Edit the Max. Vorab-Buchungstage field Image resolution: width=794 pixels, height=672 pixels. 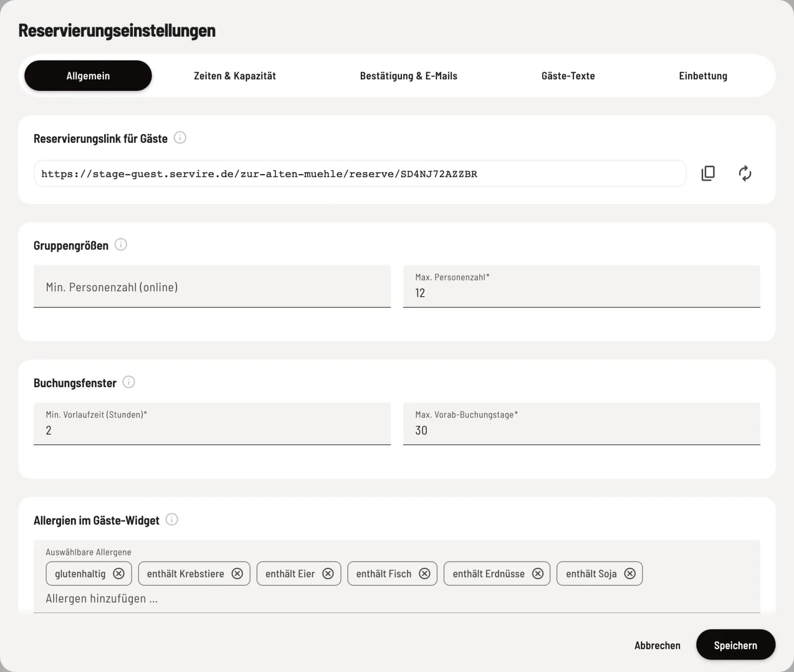coord(581,424)
